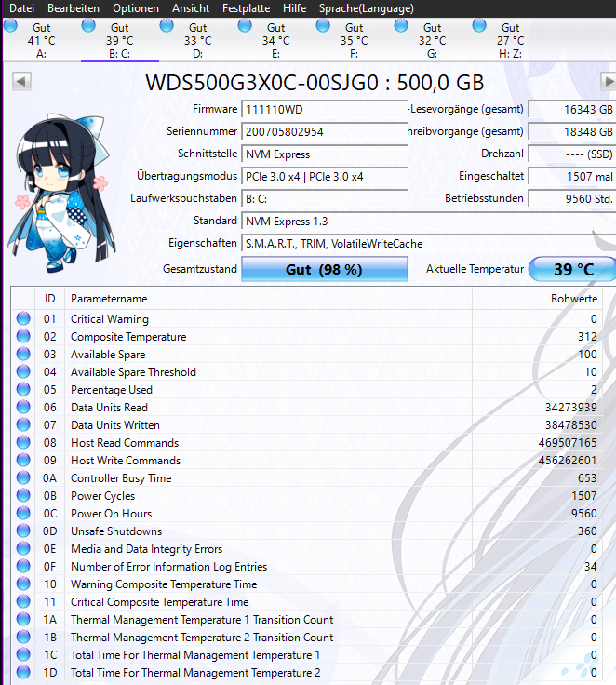The height and width of the screenshot is (685, 616).
Task: Click the Schnittstelle field NVM Express
Action: point(324,154)
